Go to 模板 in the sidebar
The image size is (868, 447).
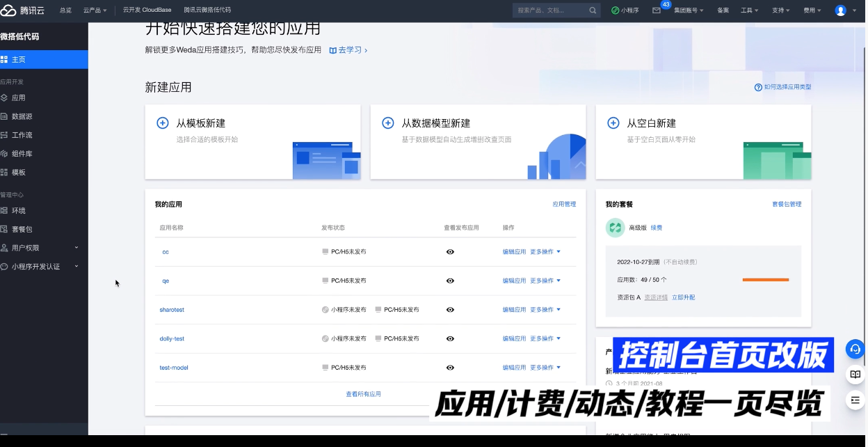coord(44,173)
